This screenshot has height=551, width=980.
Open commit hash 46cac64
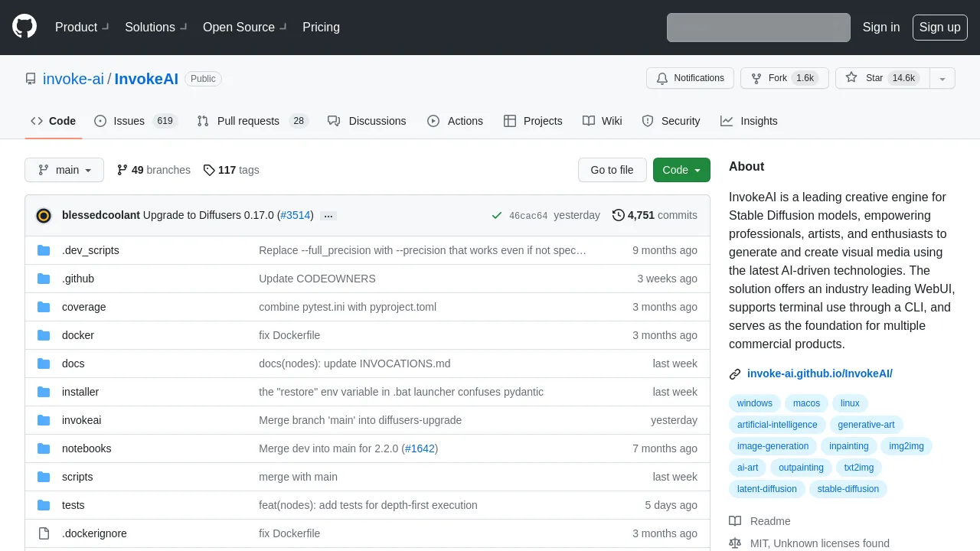[528, 216]
